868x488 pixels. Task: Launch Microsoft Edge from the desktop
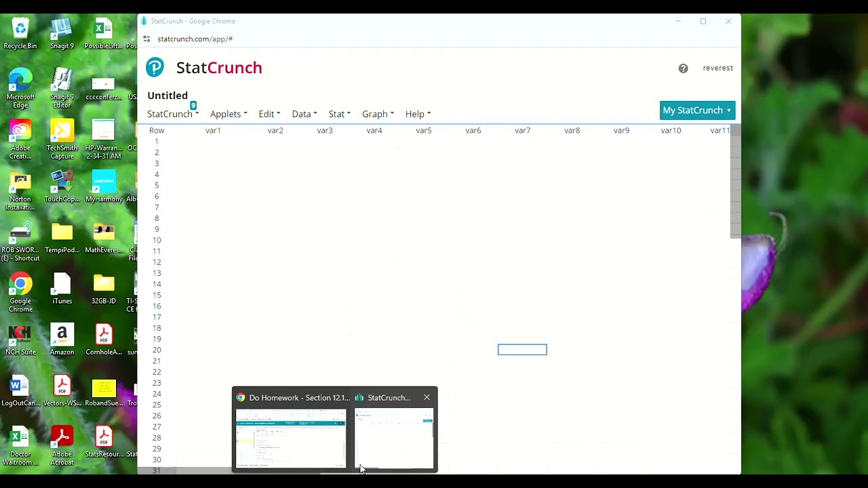click(x=20, y=89)
